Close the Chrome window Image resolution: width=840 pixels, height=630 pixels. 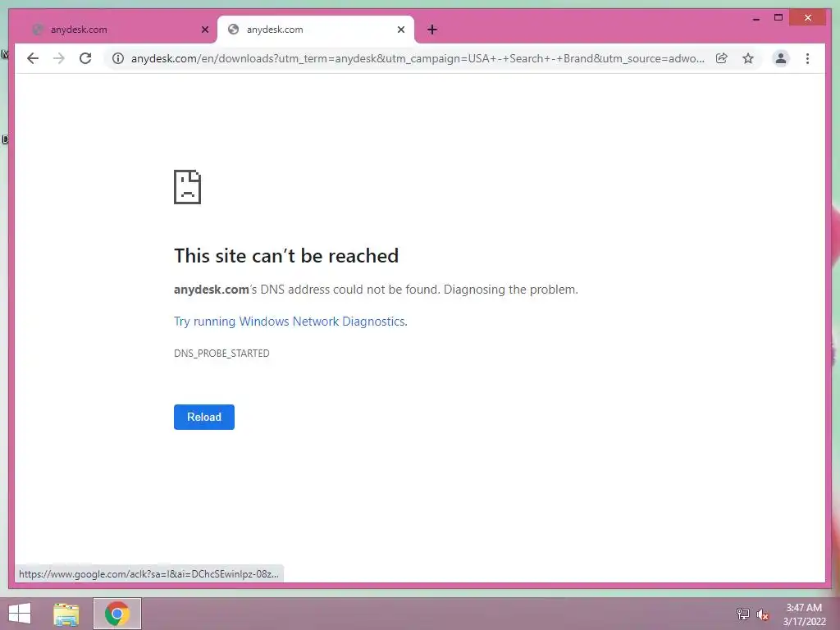[808, 18]
